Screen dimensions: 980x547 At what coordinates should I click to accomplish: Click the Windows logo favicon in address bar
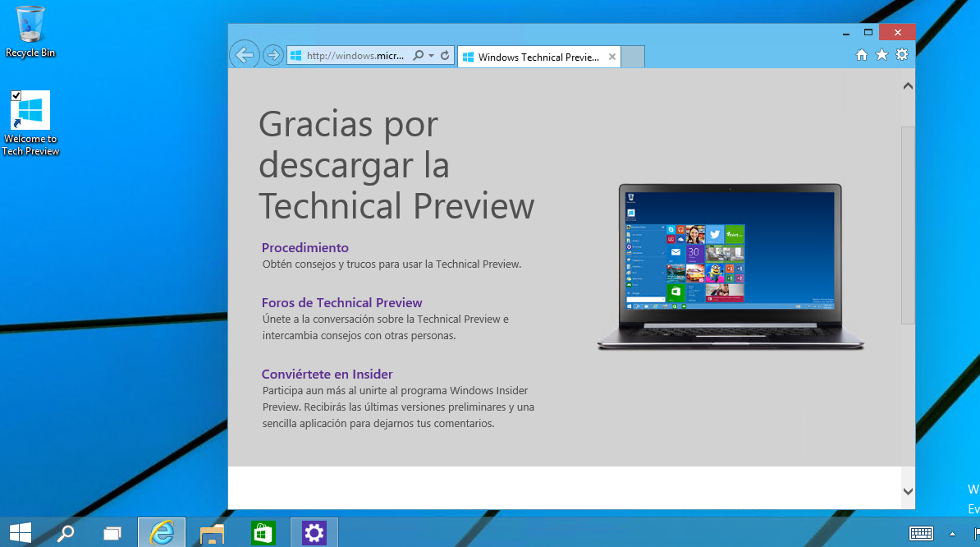coord(295,56)
